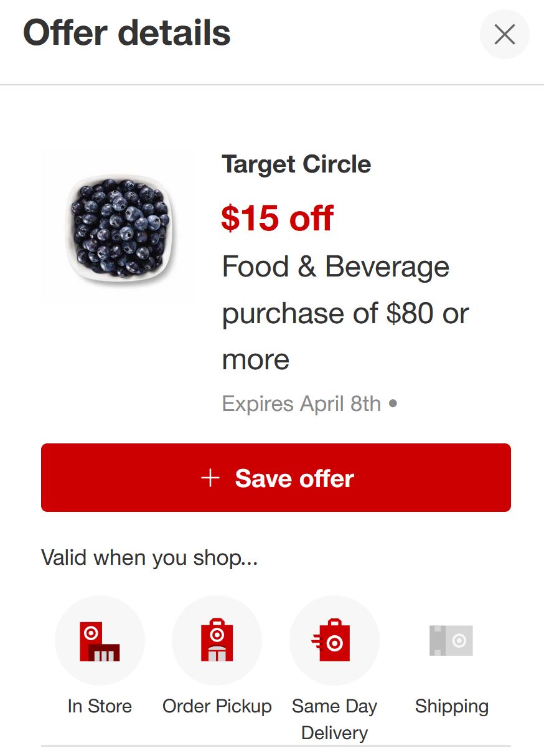Click the storefront icon above the In Store label
Viewport: 544px width, 756px height.
coord(100,640)
